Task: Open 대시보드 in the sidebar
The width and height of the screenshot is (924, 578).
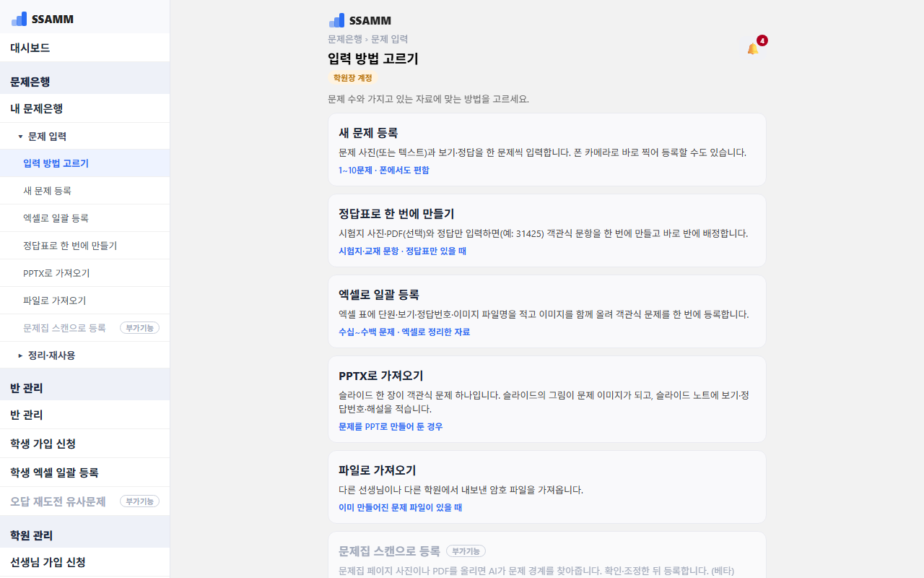Action: (x=85, y=48)
